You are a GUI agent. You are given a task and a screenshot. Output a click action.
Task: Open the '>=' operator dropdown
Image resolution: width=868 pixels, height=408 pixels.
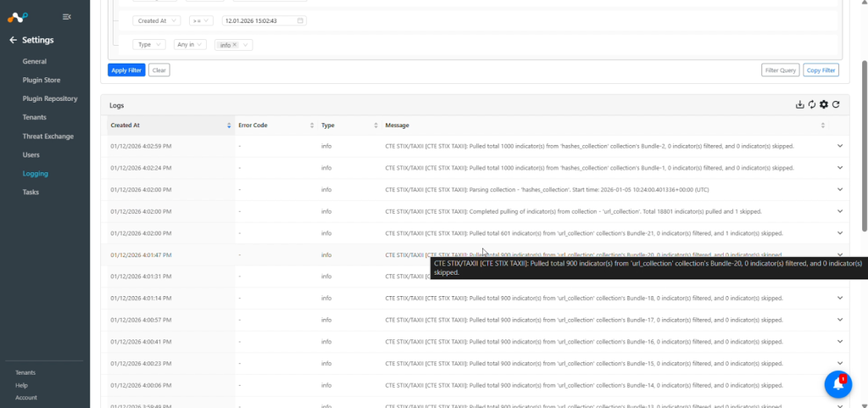[201, 20]
